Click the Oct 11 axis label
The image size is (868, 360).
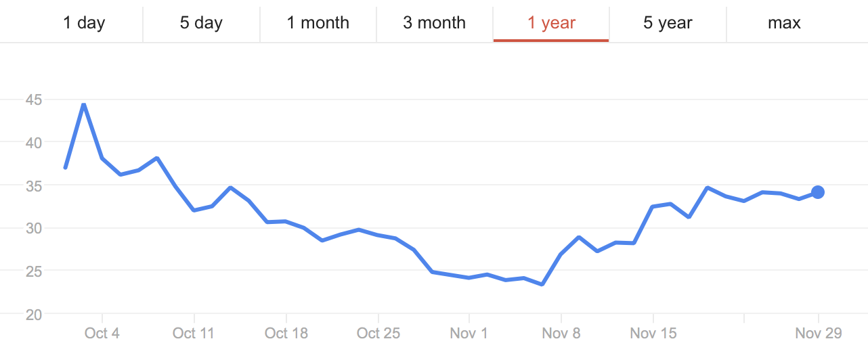pyautogui.click(x=194, y=333)
